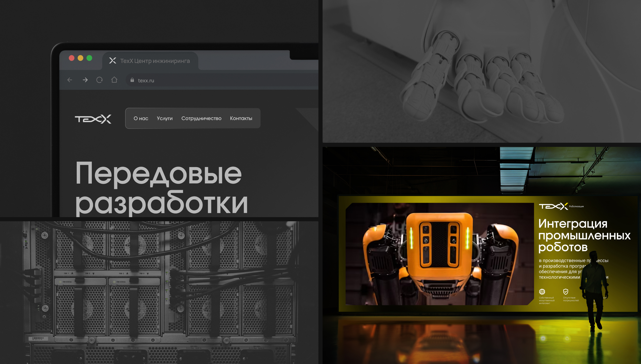This screenshot has height=364, width=641.
Task: Click the Передовые разработки headline
Action: (x=161, y=188)
